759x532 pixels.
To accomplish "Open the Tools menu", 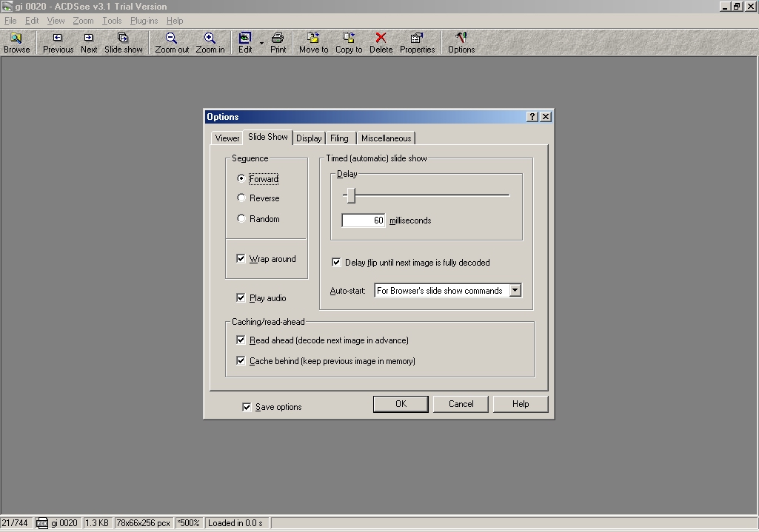I will pos(112,21).
